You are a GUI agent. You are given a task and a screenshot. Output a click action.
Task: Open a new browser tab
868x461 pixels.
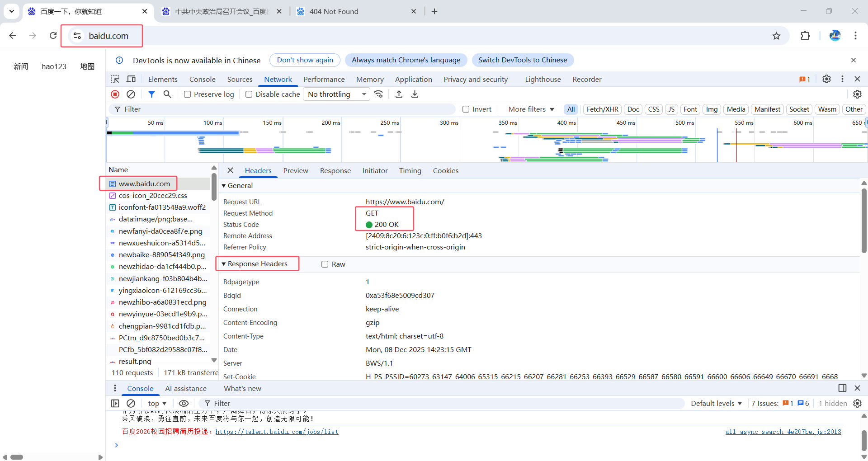(x=434, y=11)
